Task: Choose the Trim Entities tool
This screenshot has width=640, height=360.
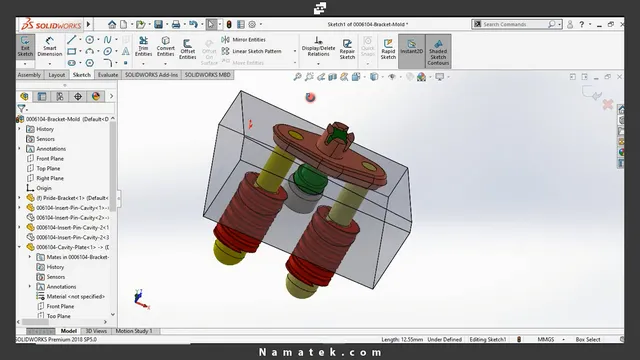Action: tap(143, 47)
